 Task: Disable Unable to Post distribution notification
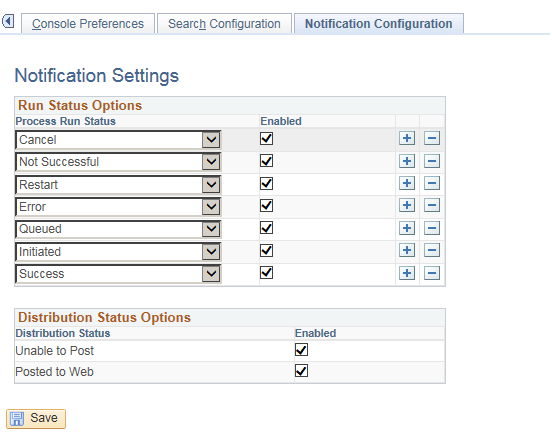(x=301, y=350)
